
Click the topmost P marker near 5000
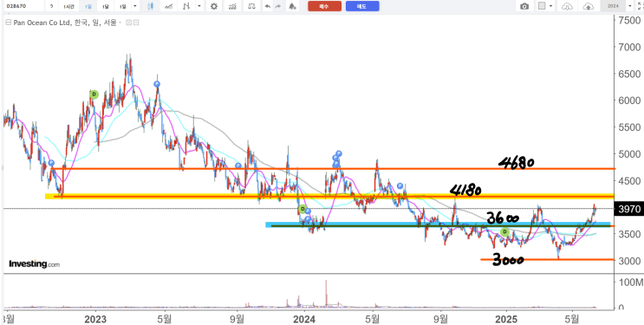339,153
